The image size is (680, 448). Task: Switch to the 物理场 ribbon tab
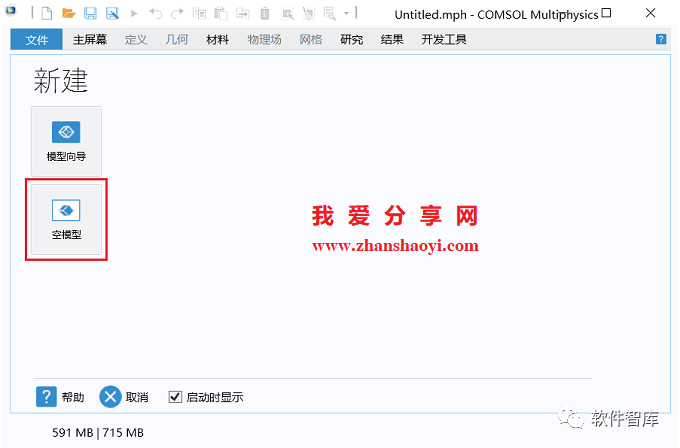pos(264,39)
